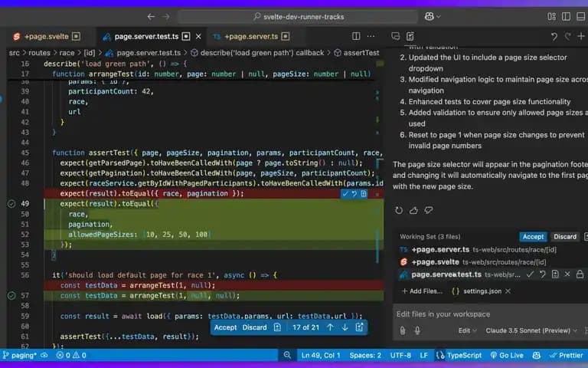Toggle the lock on page.server.test.ts row
The height and width of the screenshot is (368, 588).
[580, 274]
